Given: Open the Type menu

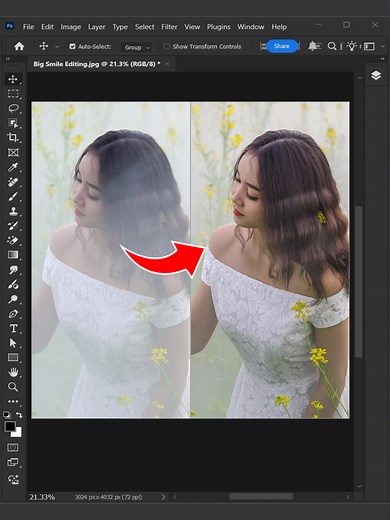Looking at the screenshot, I should point(120,27).
